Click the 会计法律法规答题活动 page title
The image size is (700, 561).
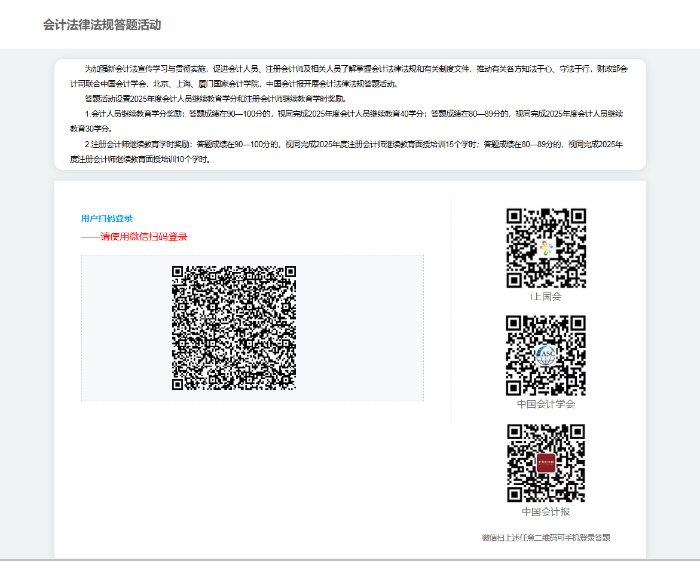pyautogui.click(x=102, y=25)
